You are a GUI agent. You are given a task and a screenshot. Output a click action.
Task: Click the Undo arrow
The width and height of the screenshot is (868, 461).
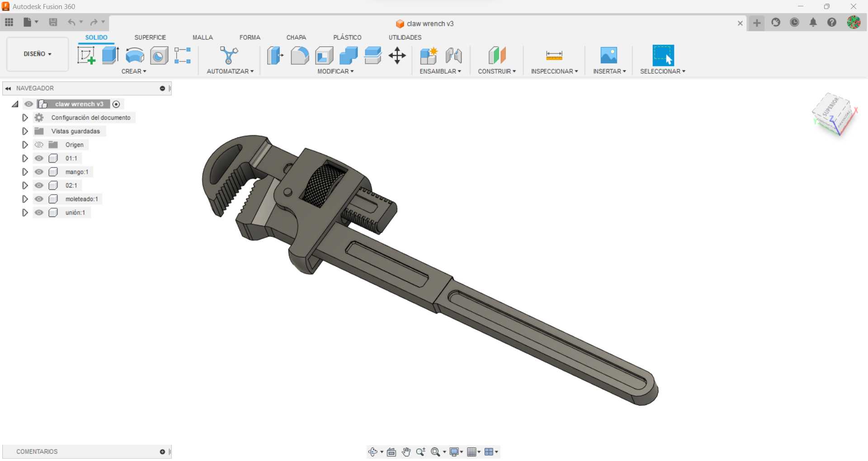coord(71,22)
